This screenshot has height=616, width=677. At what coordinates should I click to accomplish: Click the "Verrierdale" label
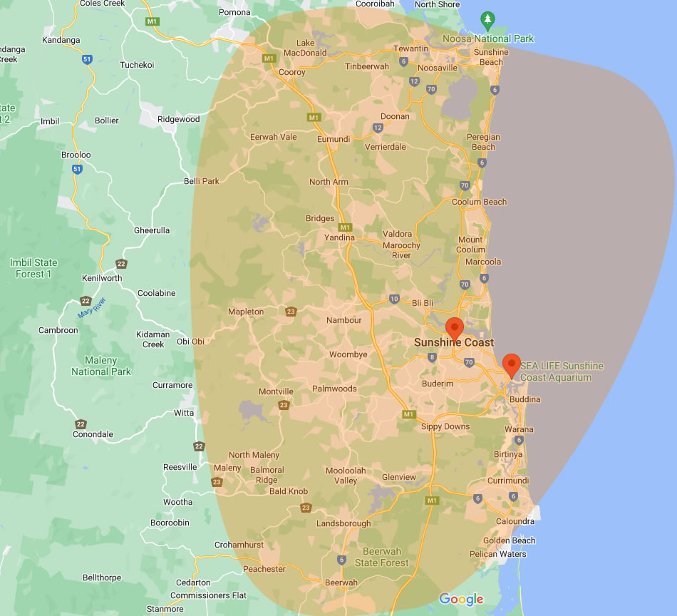tap(385, 147)
